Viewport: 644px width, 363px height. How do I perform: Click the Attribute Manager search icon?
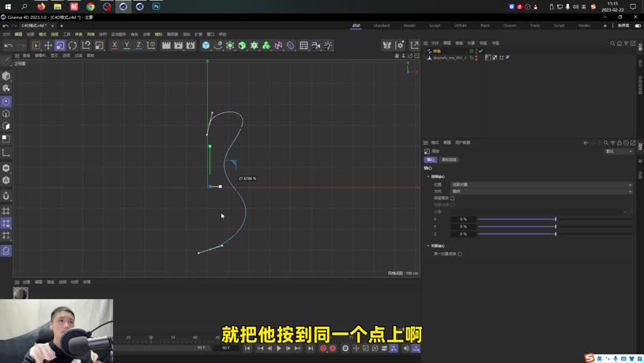pos(606,142)
